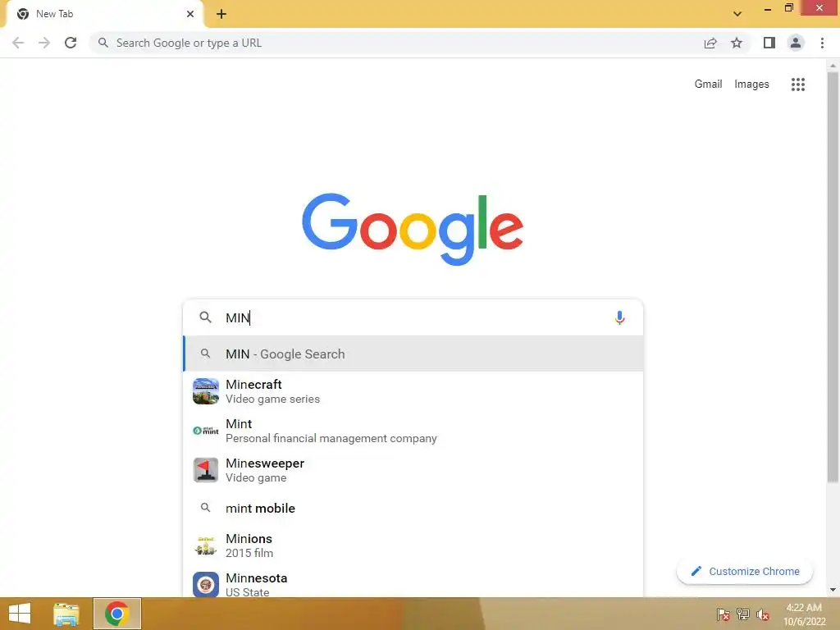Open the Gmail link
The height and width of the screenshot is (630, 840).
point(708,84)
